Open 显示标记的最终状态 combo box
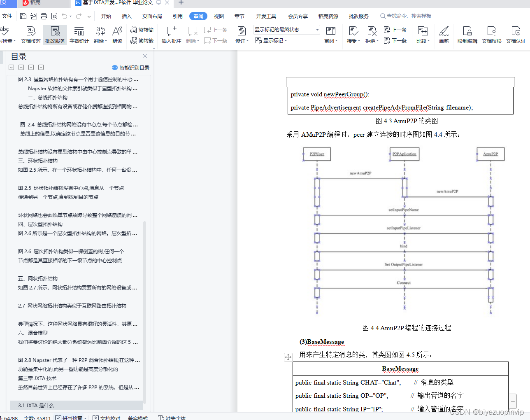The image size is (530, 420). pos(286,30)
